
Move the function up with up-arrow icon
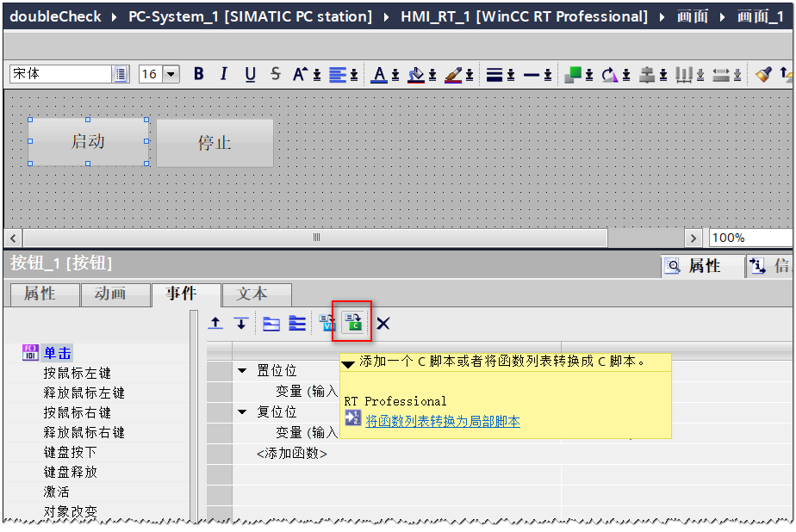tap(216, 323)
